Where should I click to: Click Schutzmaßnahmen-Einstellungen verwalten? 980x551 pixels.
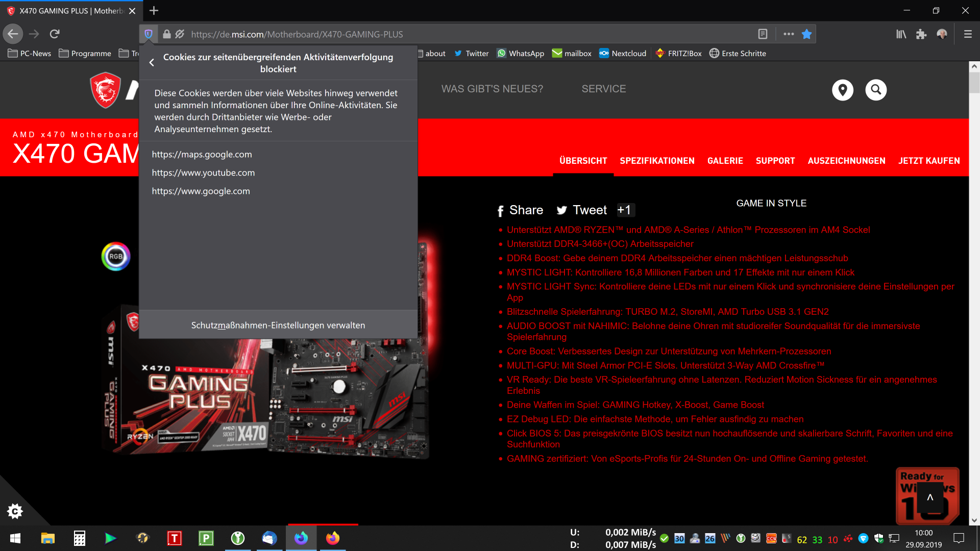(x=278, y=325)
